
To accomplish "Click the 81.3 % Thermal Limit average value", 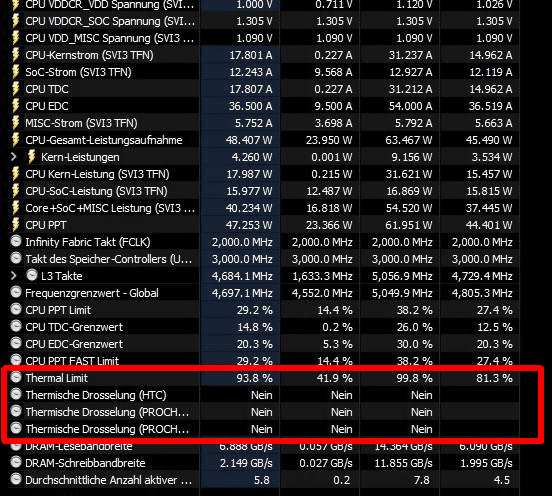I will click(x=494, y=378).
